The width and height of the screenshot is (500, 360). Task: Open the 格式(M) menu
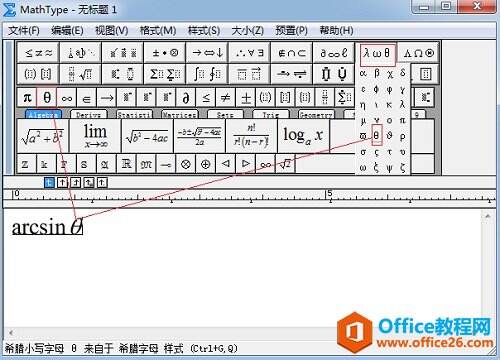point(158,31)
